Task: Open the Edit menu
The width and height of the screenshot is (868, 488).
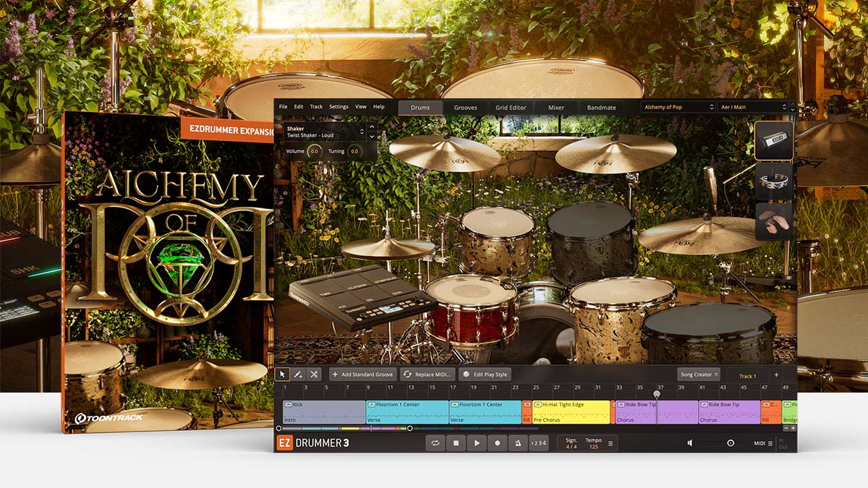Action: click(299, 107)
